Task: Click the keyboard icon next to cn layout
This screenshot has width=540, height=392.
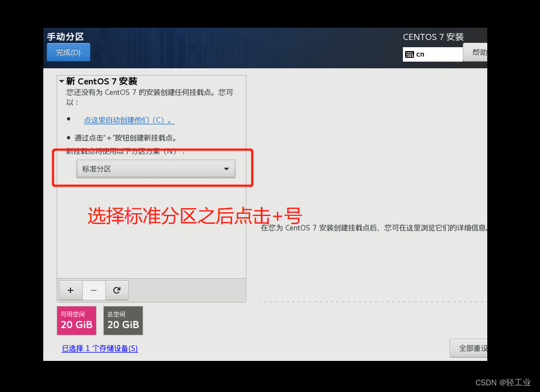Action: point(409,54)
